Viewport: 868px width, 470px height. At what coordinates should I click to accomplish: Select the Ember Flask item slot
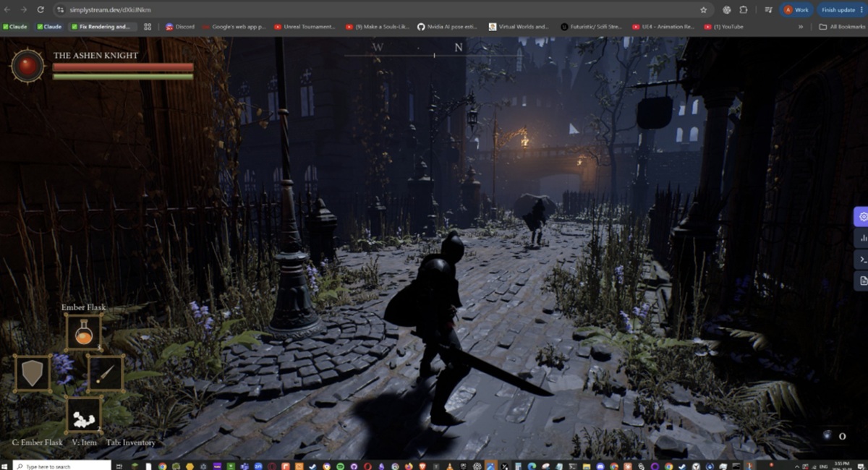click(83, 332)
